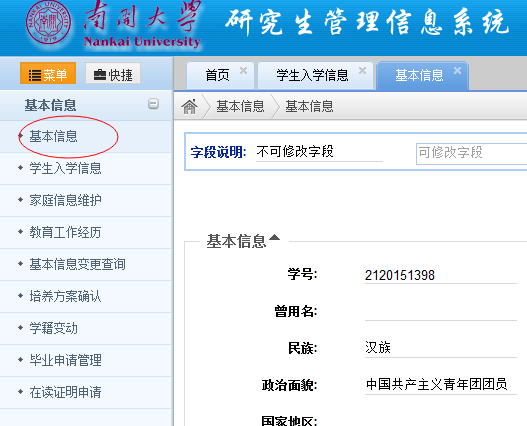Close the active 基本信息 tab
527x426 pixels.
pyautogui.click(x=457, y=71)
